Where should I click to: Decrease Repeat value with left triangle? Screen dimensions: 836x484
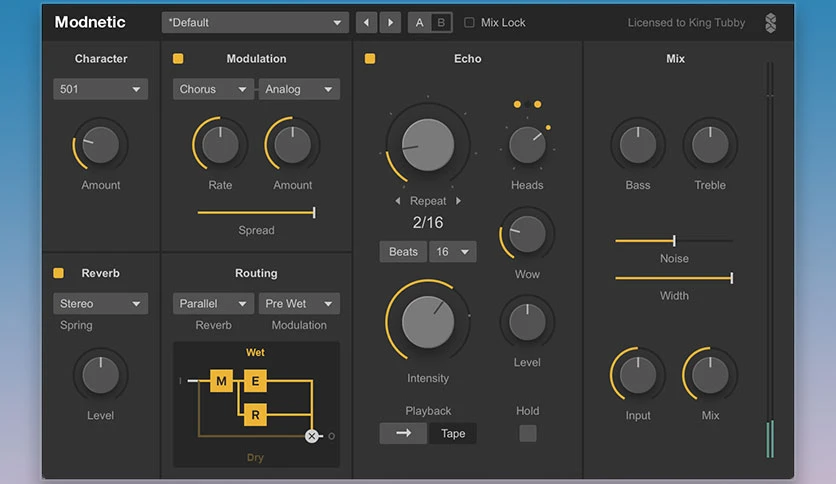pyautogui.click(x=398, y=201)
